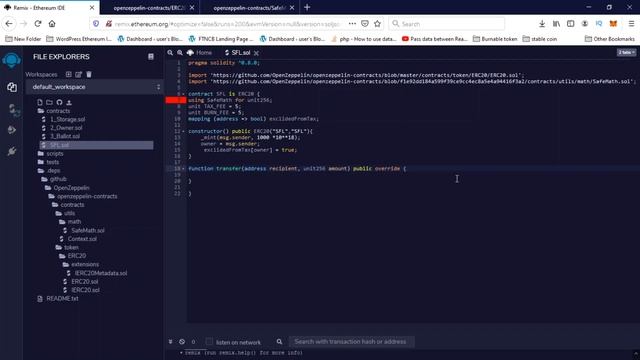Upload a local file icon

tap(69, 102)
